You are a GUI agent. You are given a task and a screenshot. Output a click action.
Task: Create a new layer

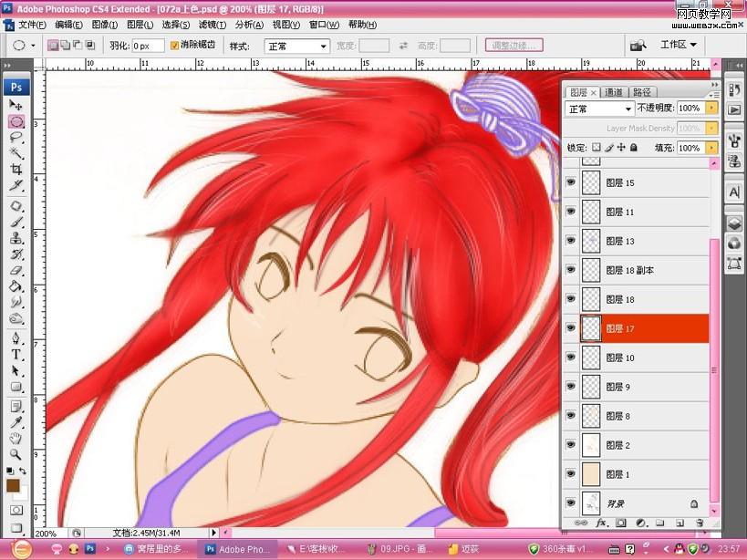tap(680, 523)
